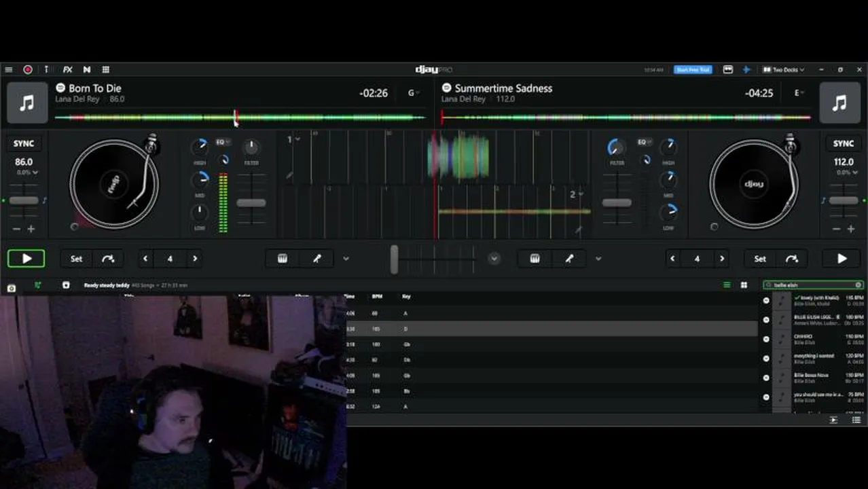Open the metronome tempo tool icon
Viewport: 868px width, 489px height.
point(46,69)
